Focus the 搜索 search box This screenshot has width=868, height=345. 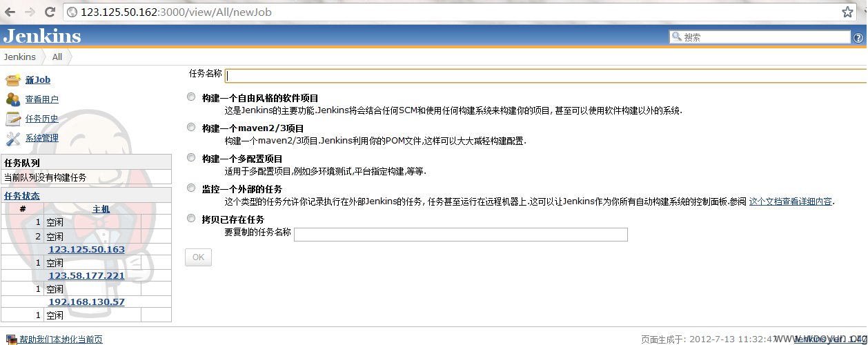[x=759, y=37]
